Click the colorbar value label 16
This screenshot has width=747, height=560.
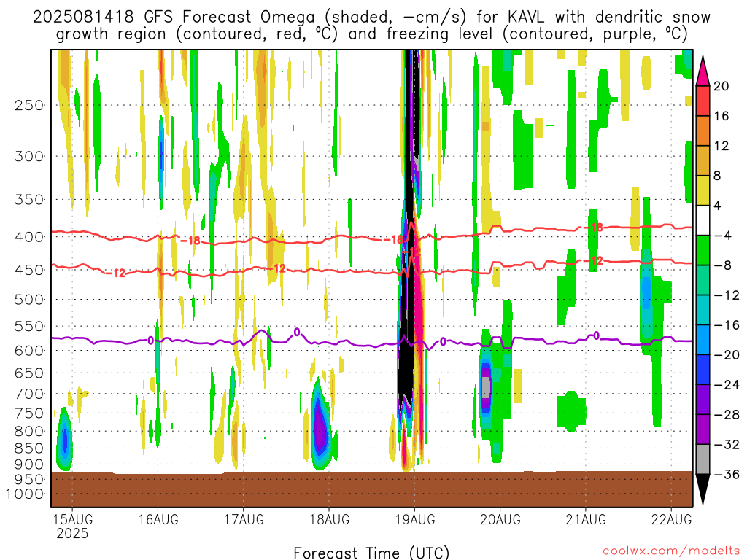[x=721, y=116]
